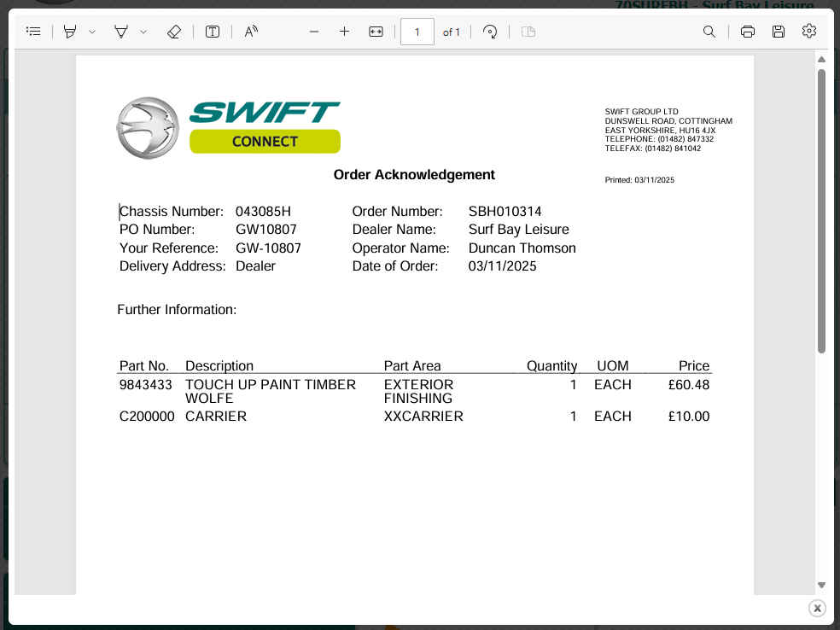Print the order acknowledgement
Screen dimensions: 840x630
click(748, 32)
